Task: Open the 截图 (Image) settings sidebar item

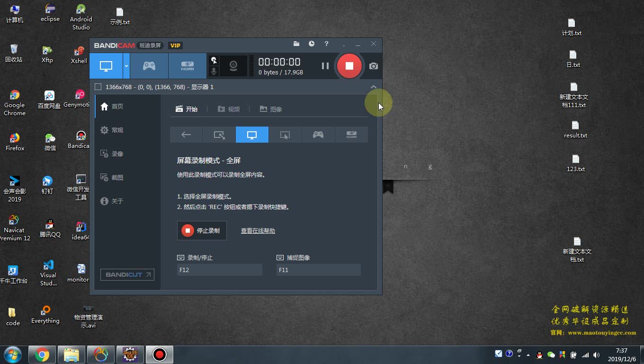Action: click(x=128, y=178)
